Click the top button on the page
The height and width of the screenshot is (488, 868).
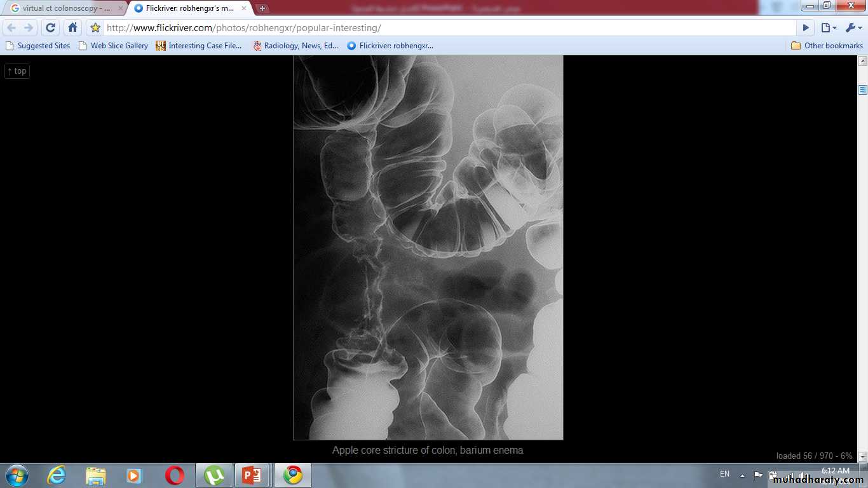(17, 71)
